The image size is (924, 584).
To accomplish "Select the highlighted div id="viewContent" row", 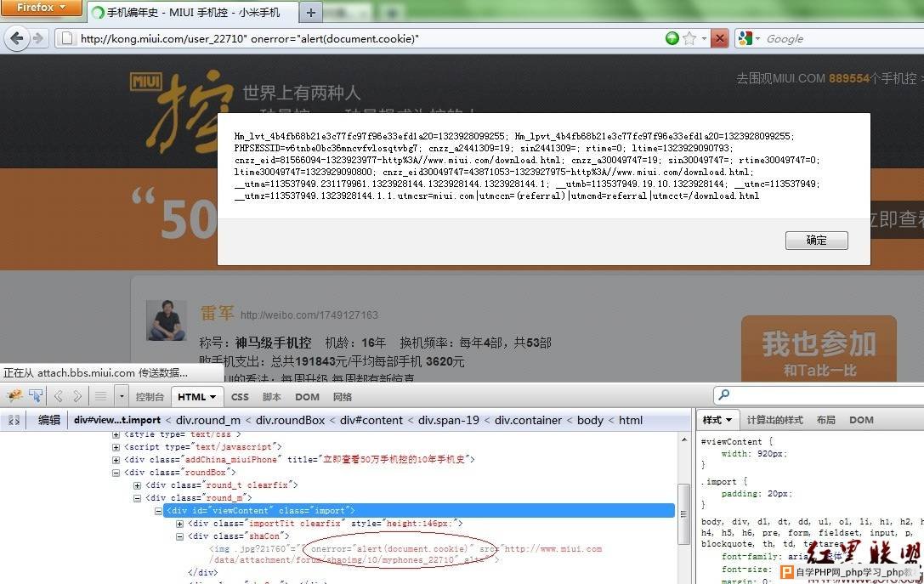I will [420, 511].
